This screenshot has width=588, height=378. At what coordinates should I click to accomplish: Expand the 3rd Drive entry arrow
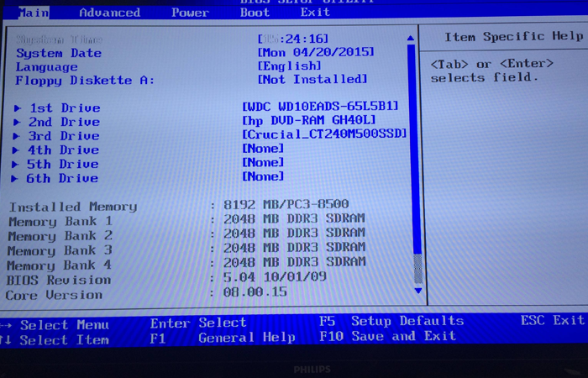click(16, 136)
